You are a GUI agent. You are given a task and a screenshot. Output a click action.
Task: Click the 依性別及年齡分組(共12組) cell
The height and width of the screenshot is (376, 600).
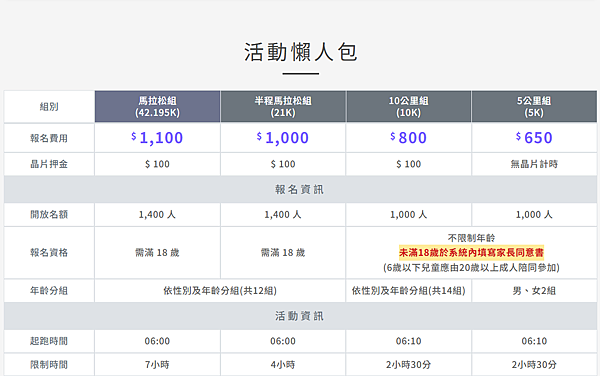coord(220,291)
